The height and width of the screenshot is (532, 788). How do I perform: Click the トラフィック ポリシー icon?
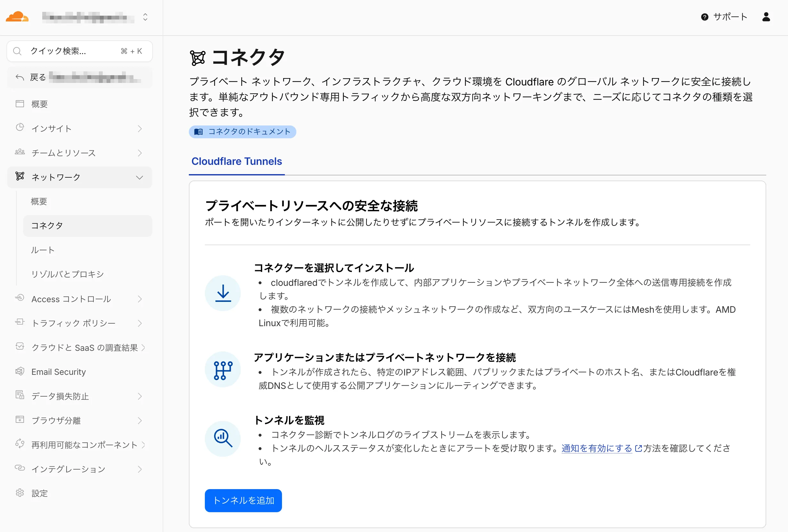click(20, 322)
